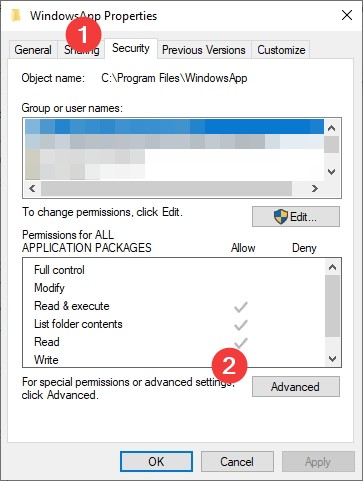Open the Customize tab

point(281,50)
